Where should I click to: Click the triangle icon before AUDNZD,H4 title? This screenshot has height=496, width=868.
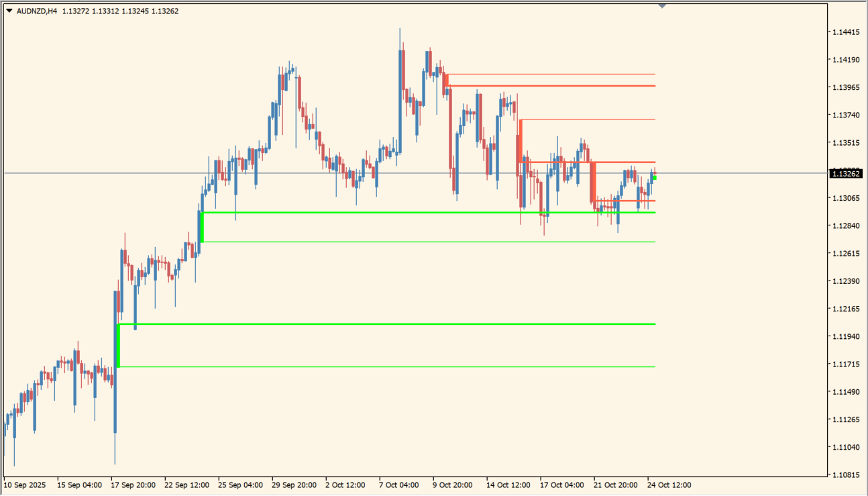(9, 11)
